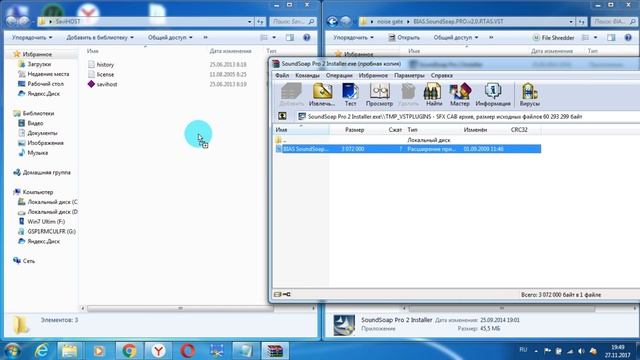Sort WinRAR list by Имя column
This screenshot has width=640, height=360.
301,130
